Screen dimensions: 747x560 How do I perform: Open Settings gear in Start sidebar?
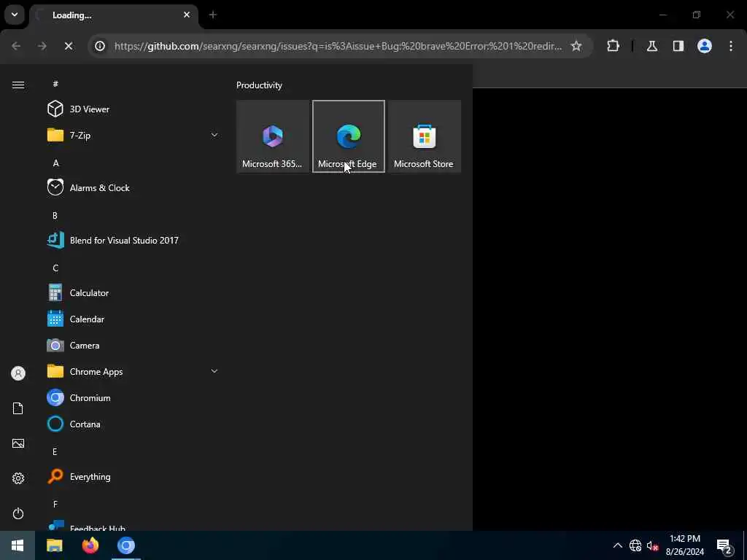(x=18, y=478)
